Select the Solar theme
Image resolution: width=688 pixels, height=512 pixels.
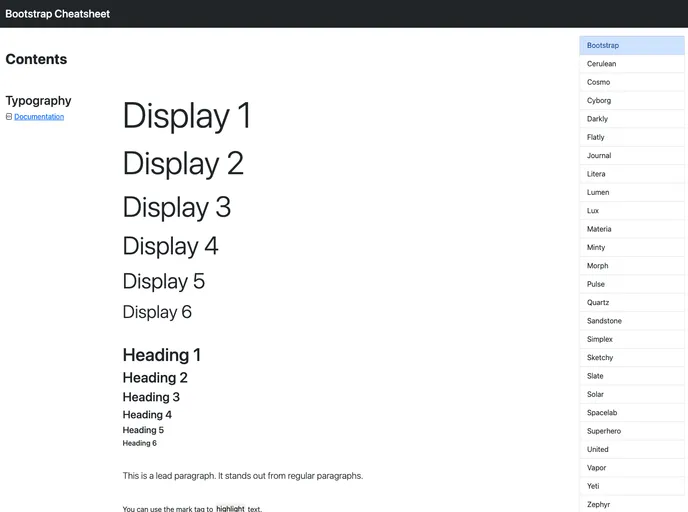click(617, 395)
